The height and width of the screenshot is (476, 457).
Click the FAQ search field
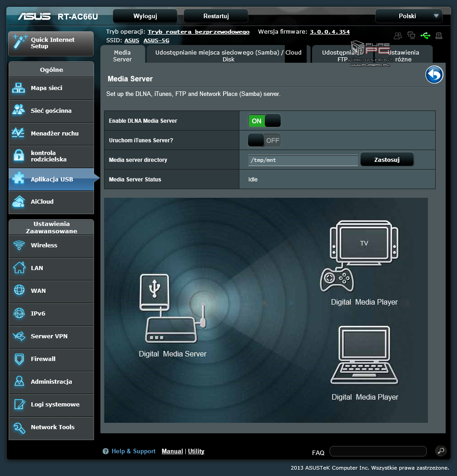[x=378, y=451]
